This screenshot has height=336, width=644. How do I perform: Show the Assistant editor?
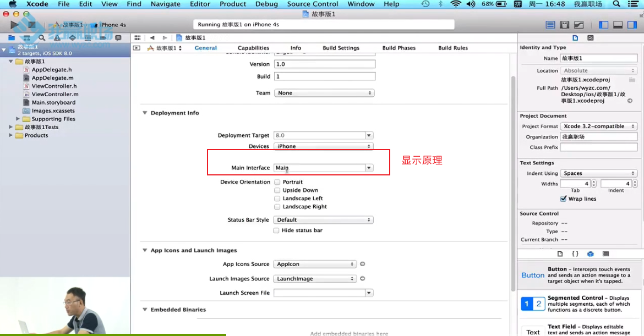[565, 25]
